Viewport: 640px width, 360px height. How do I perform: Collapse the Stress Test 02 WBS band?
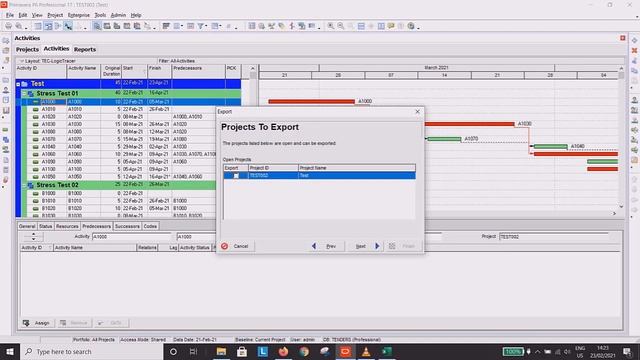[x=24, y=185]
